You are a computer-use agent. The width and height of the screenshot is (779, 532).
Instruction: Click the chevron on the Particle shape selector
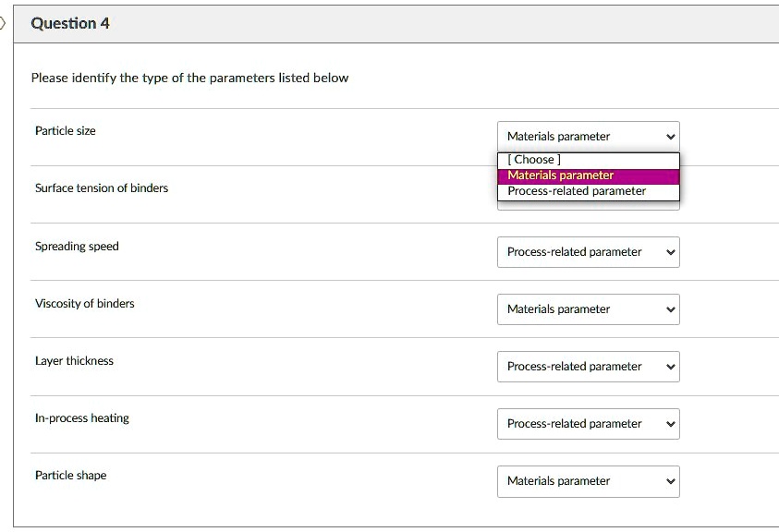pyautogui.click(x=668, y=481)
